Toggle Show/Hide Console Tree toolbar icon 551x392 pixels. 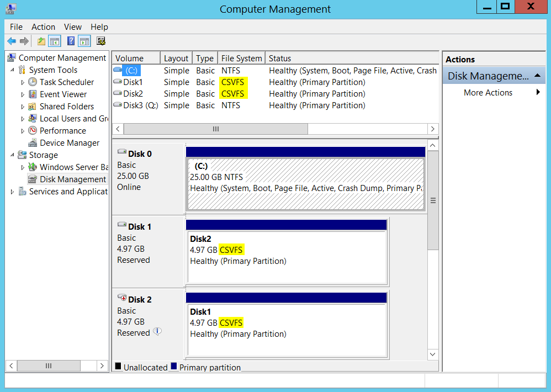(55, 41)
